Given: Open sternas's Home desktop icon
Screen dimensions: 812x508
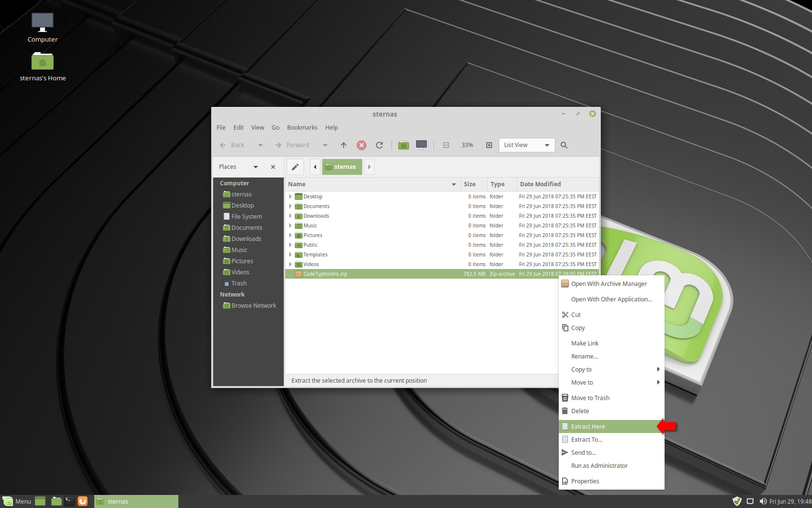Looking at the screenshot, I should [x=43, y=67].
